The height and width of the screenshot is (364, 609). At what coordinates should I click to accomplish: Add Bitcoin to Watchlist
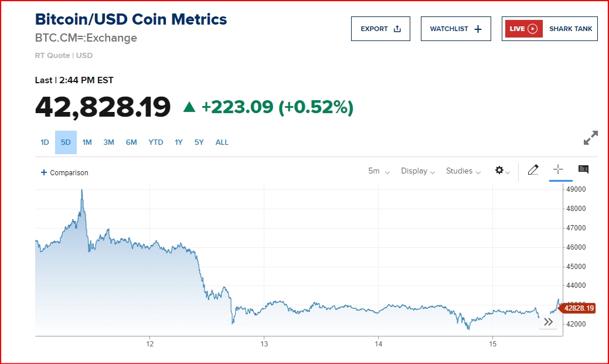(455, 29)
